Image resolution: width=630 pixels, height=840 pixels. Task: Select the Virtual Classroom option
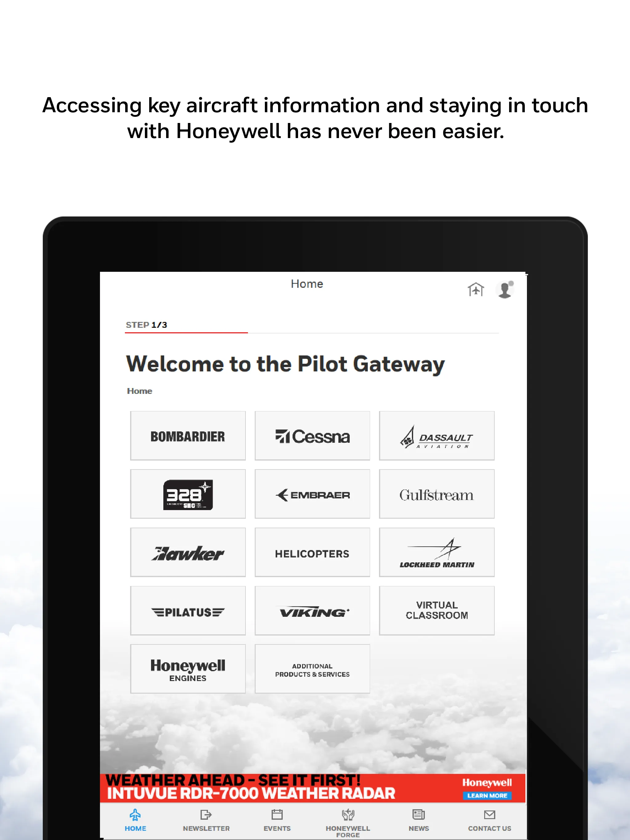(437, 610)
